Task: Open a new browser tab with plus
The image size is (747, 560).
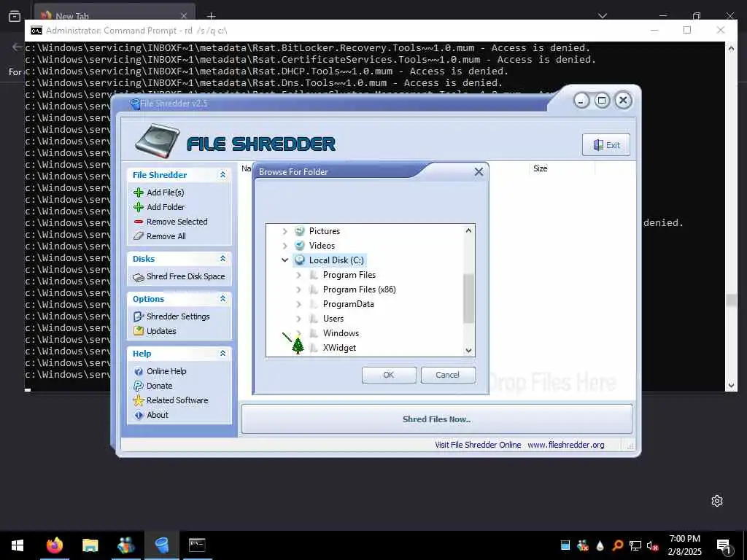Action: 211,16
